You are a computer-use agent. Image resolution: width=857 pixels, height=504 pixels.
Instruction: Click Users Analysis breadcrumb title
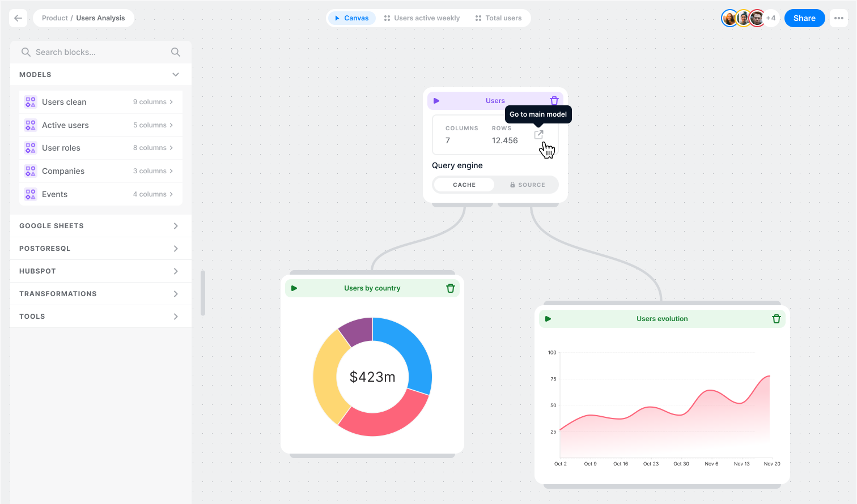pyautogui.click(x=100, y=18)
